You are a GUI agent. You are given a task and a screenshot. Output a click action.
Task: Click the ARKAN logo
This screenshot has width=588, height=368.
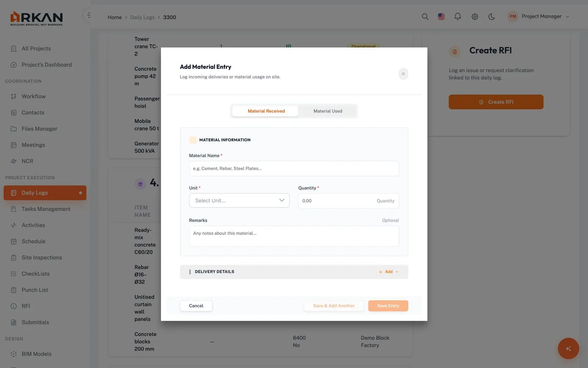point(36,18)
